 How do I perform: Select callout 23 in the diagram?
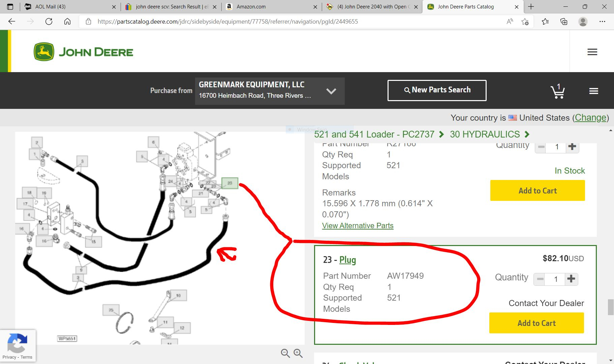tap(230, 183)
